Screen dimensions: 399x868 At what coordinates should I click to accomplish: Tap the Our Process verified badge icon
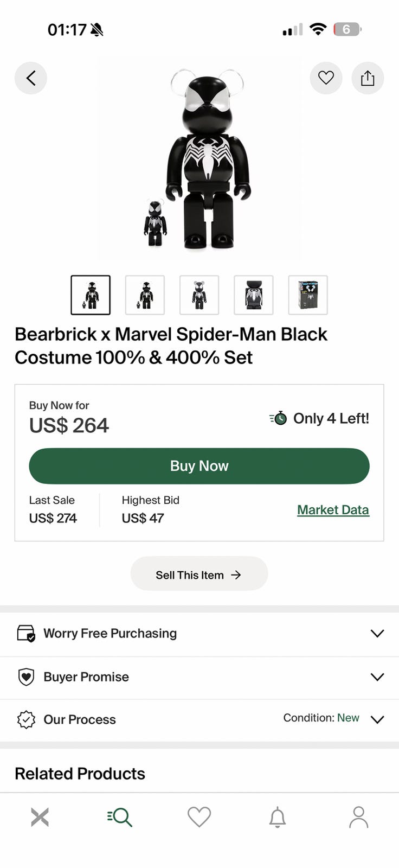click(x=26, y=719)
